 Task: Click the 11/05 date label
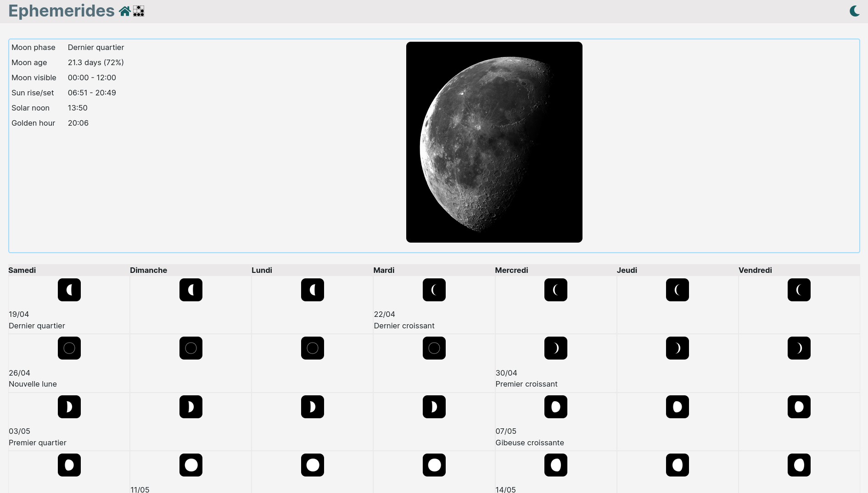140,489
